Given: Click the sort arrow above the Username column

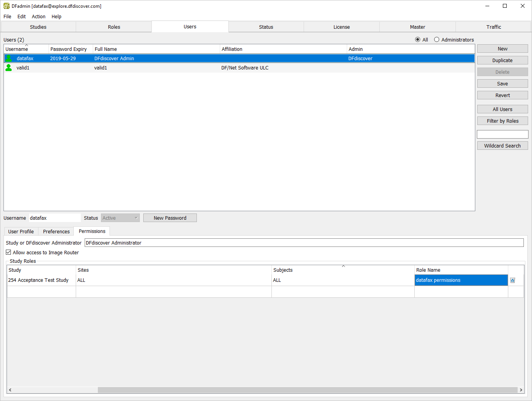Looking at the screenshot, I should click(x=26, y=45).
